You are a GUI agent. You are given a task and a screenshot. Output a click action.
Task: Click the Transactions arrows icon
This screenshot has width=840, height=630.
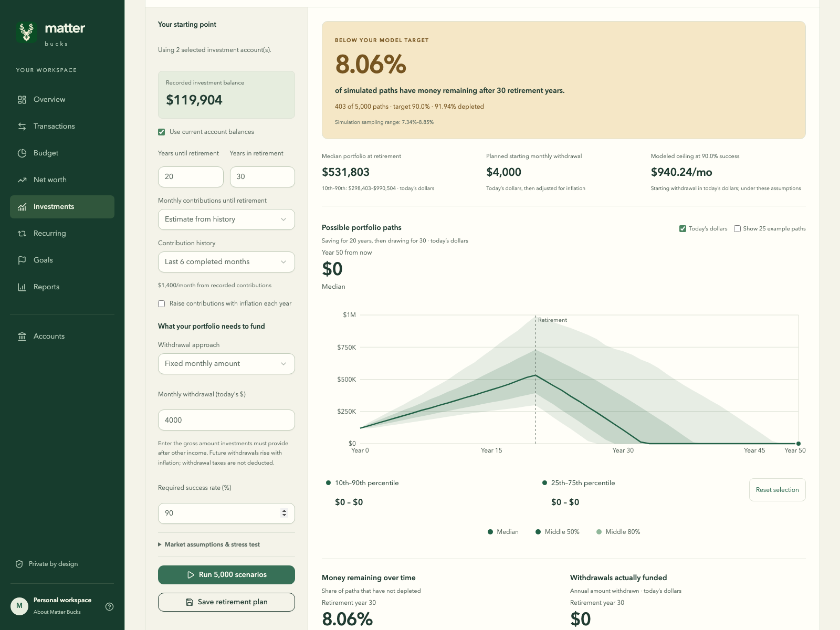(x=22, y=127)
